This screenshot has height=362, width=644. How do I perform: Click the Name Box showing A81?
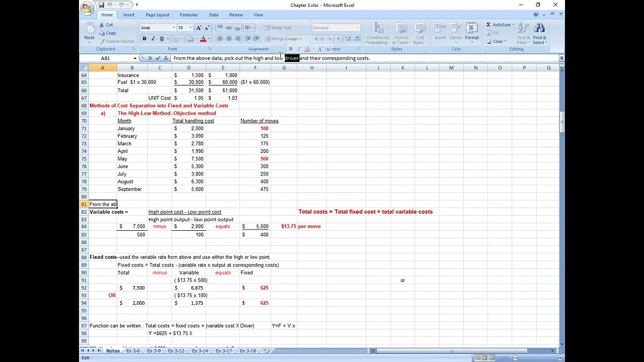point(105,58)
